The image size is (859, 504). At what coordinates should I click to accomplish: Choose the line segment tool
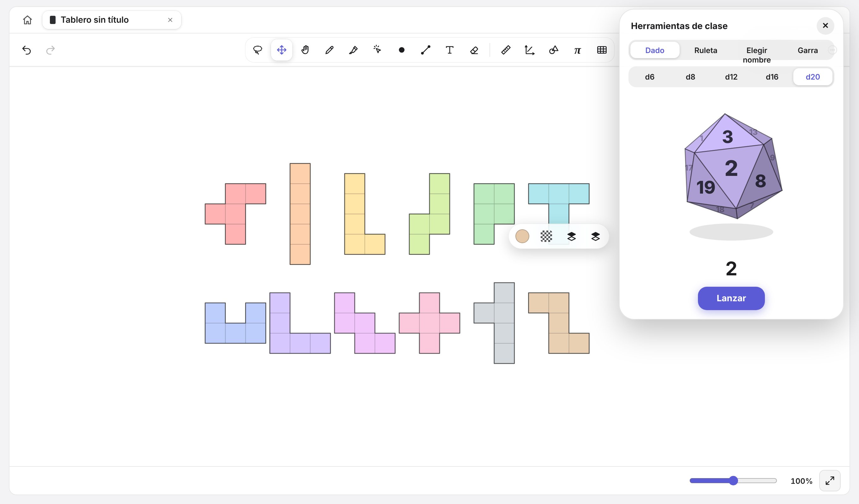click(425, 50)
